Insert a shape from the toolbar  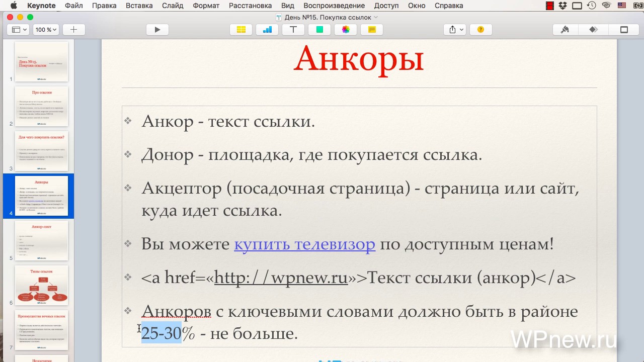[x=319, y=30]
